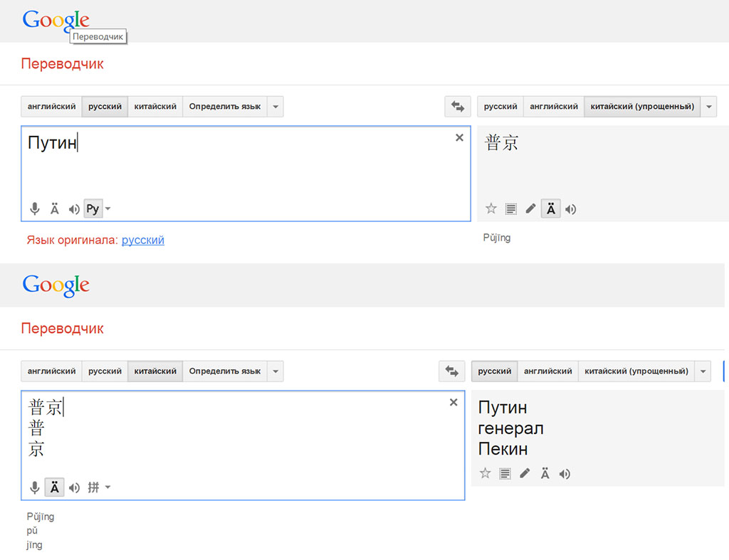Click the 普京 translated output text

click(501, 143)
